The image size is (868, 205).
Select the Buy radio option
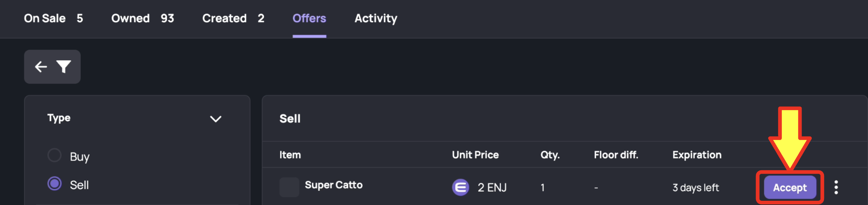(54, 155)
